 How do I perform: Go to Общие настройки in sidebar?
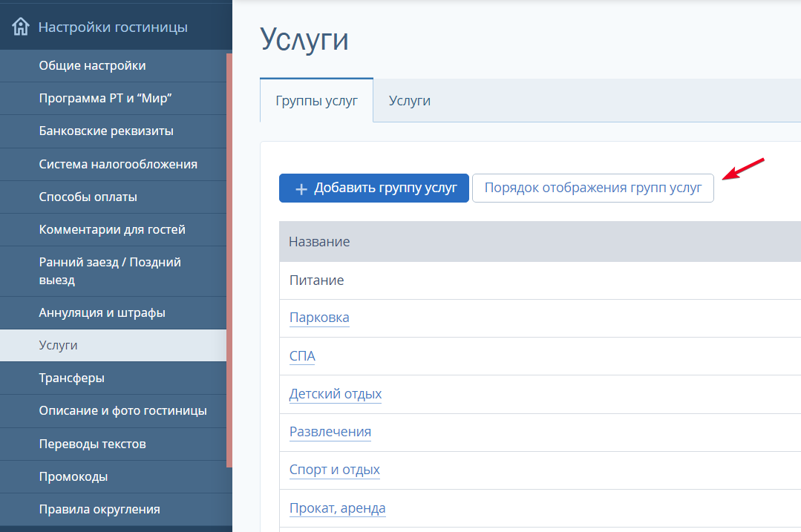(x=92, y=66)
